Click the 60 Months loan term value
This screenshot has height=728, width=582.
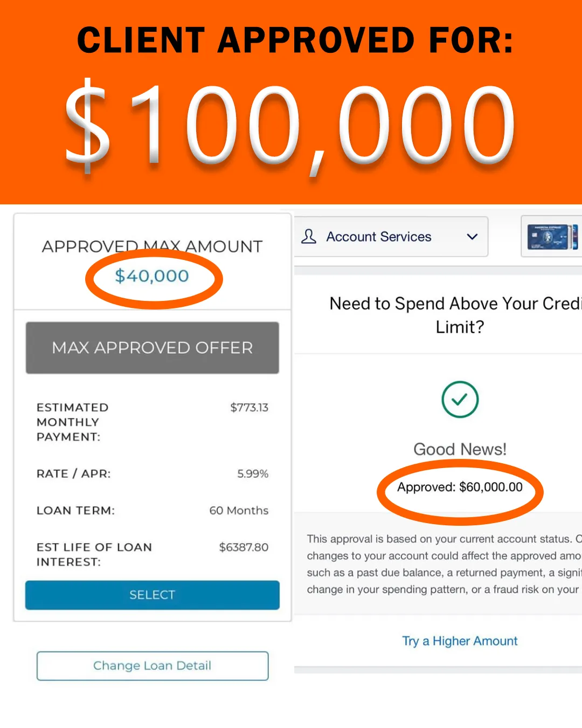pos(239,510)
